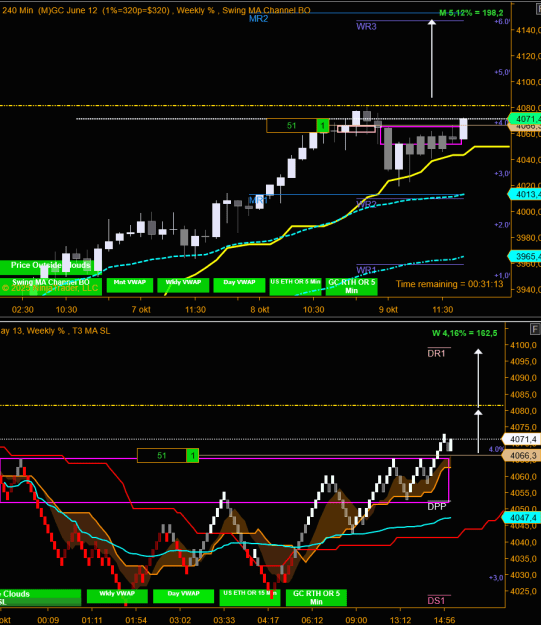Toggle the Day VWAP button on the upper chart
The width and height of the screenshot is (541, 625).
point(239,285)
